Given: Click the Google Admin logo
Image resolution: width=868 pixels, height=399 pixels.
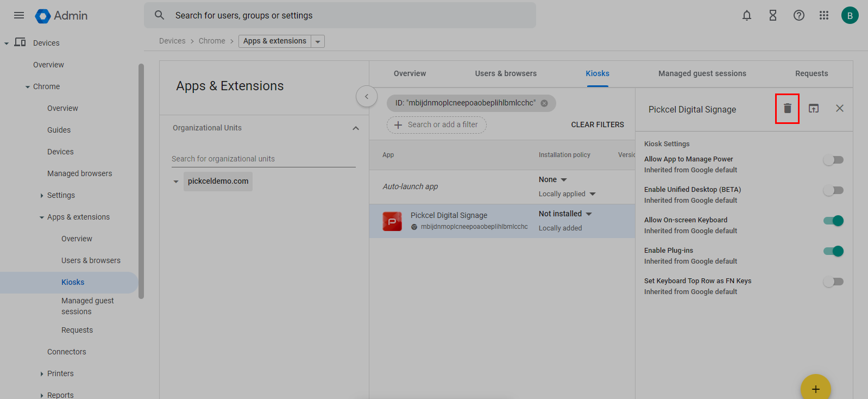Looking at the screenshot, I should pos(61,16).
